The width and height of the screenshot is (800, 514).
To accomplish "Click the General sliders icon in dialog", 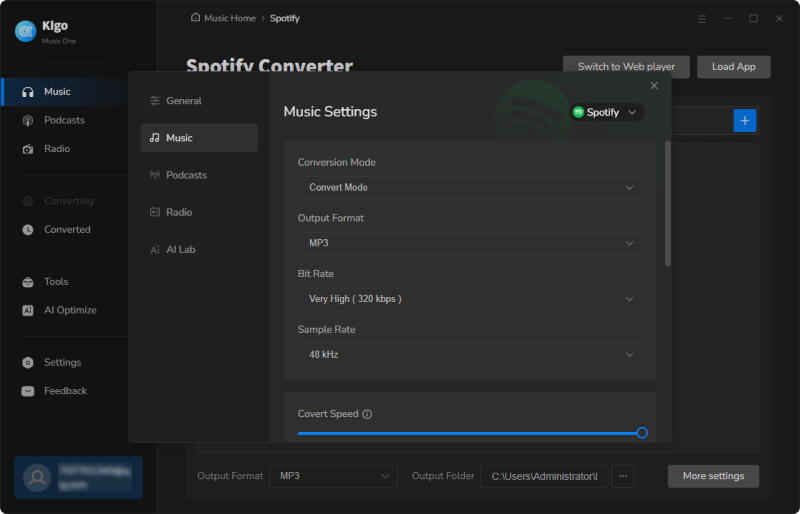I will 155,101.
